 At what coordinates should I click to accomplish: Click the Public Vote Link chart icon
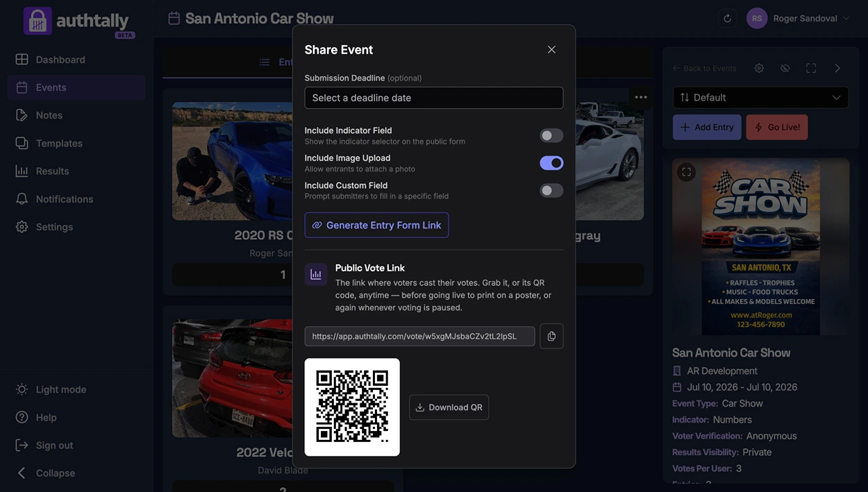point(316,274)
